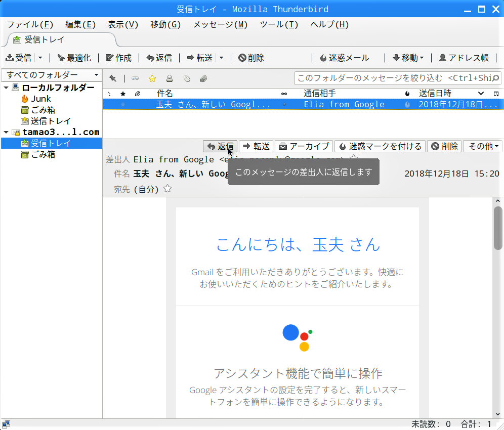Screen dimensions: 504x430
Task: Compose a new message with 作成
Action: pos(118,58)
